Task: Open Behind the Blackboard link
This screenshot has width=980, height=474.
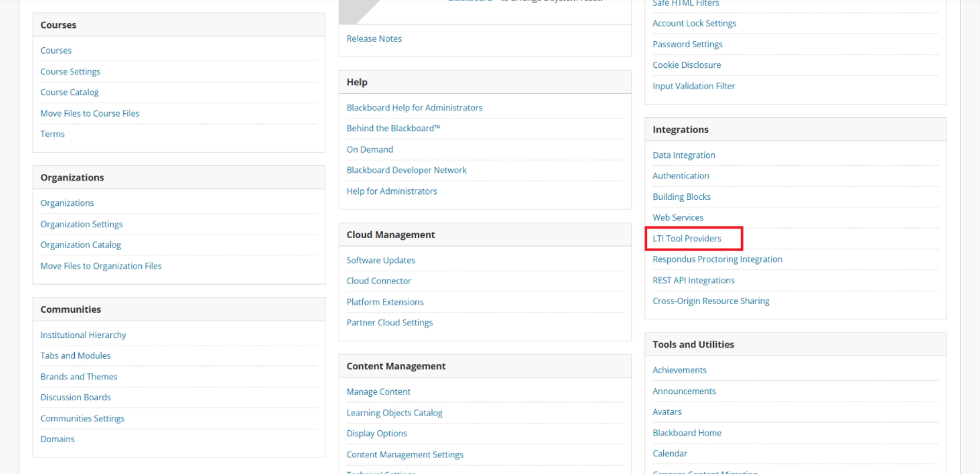Action: pos(393,128)
